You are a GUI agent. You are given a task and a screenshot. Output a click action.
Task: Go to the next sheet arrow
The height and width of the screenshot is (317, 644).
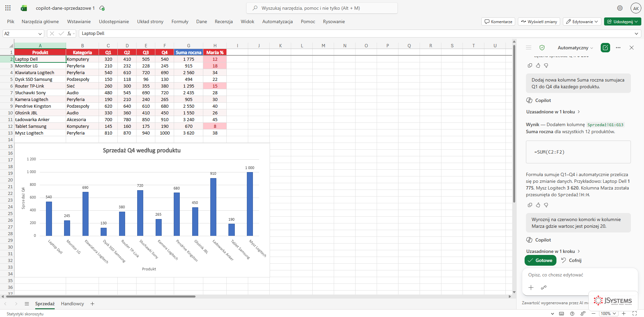coord(16,304)
